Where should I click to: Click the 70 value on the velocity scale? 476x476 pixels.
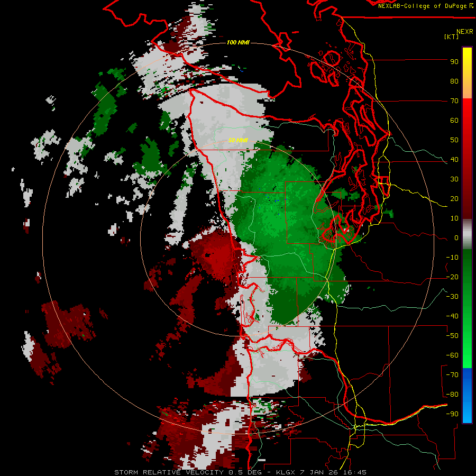[x=454, y=101]
